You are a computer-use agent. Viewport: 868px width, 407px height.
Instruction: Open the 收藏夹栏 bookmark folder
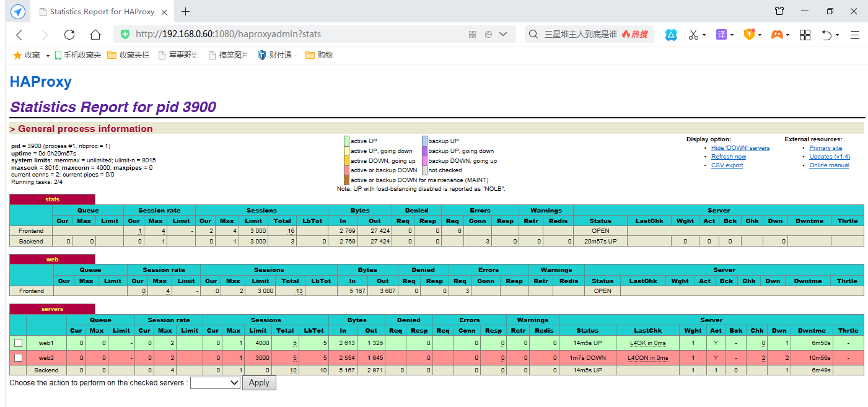click(x=128, y=55)
